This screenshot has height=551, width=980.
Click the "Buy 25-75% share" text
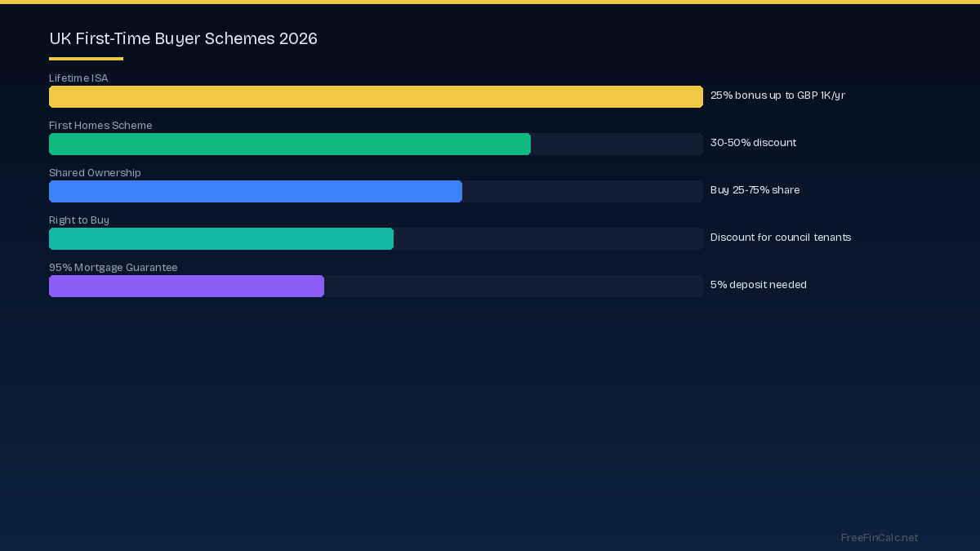755,190
